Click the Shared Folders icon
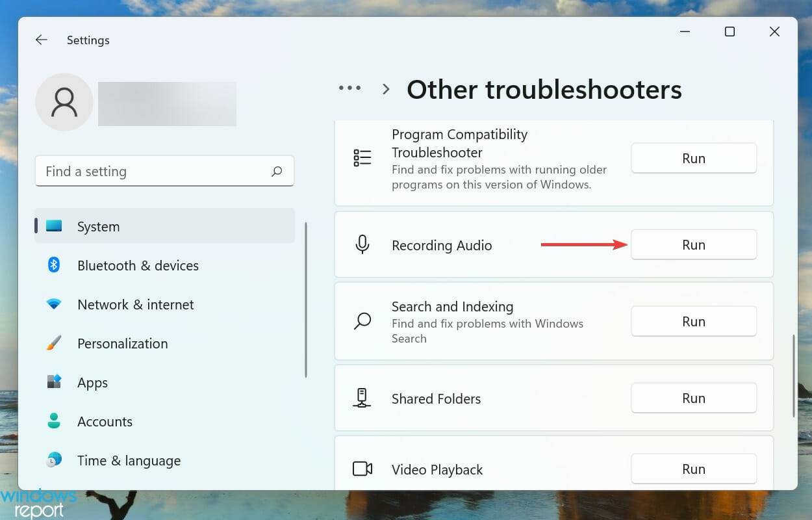 (x=362, y=398)
